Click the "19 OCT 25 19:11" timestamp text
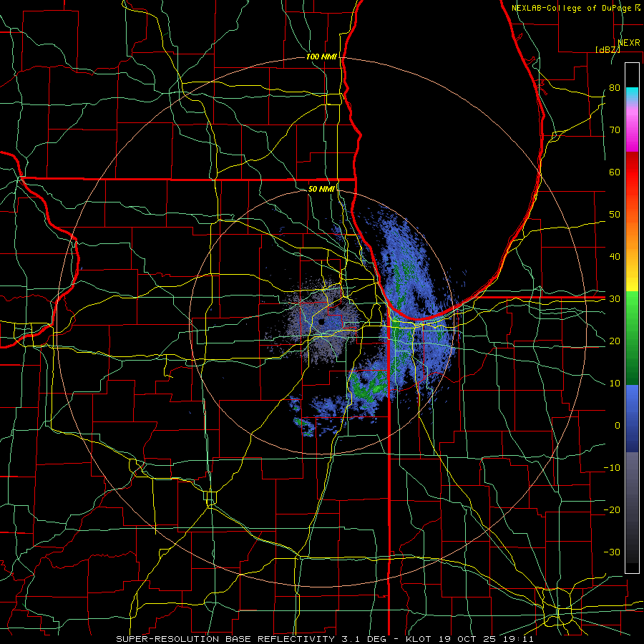Screen dimensions: 644x644 coord(486,639)
